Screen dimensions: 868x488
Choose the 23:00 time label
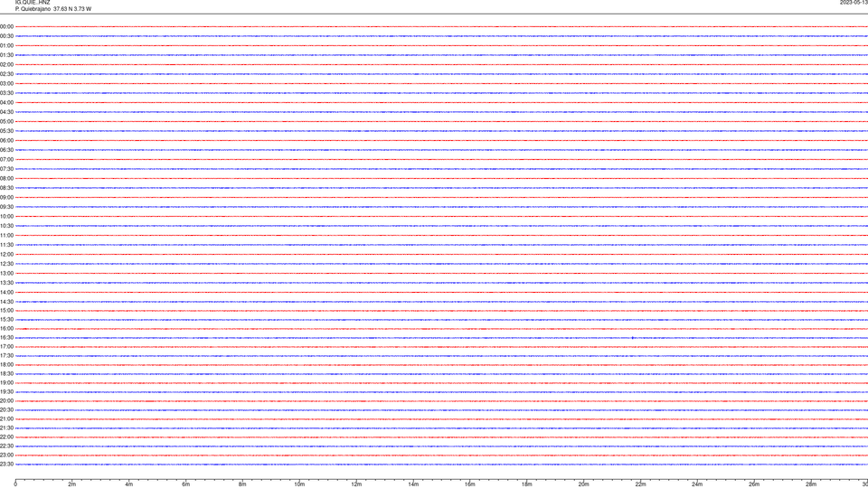point(6,455)
